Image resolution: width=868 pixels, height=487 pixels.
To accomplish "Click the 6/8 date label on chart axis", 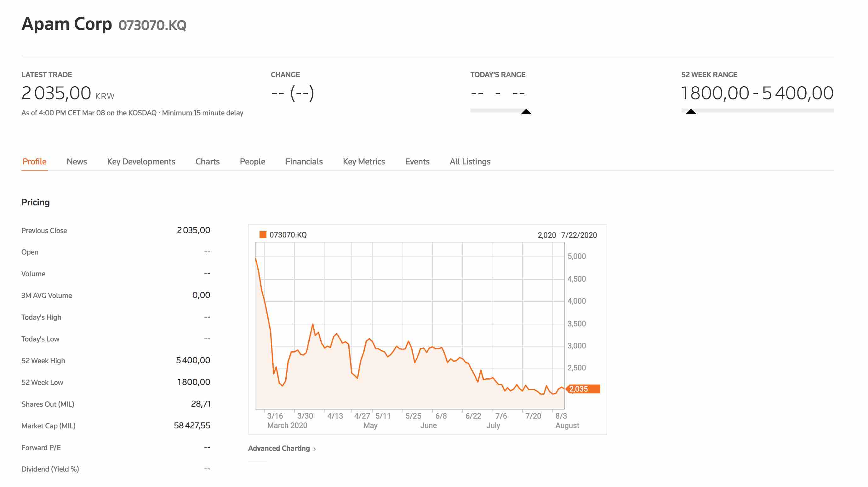I will click(441, 416).
